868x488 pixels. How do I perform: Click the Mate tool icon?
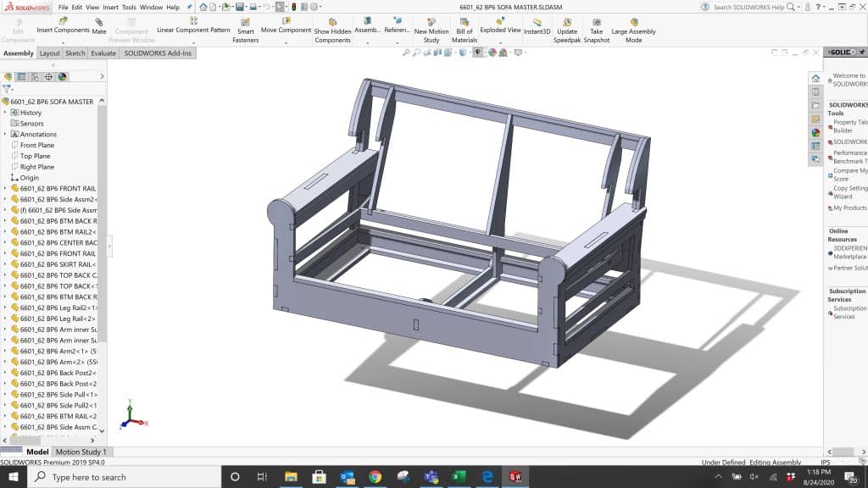click(99, 23)
